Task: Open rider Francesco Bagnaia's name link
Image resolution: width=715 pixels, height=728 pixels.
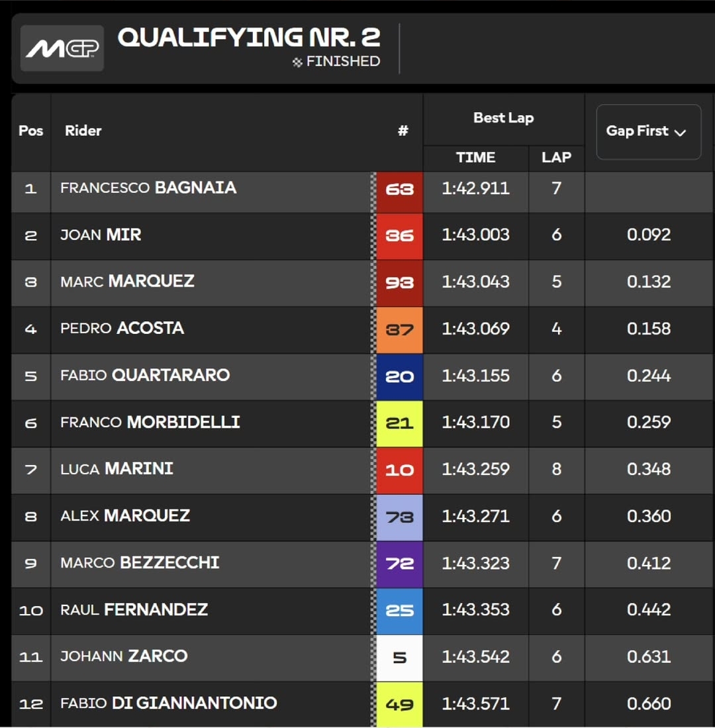Action: click(x=148, y=188)
